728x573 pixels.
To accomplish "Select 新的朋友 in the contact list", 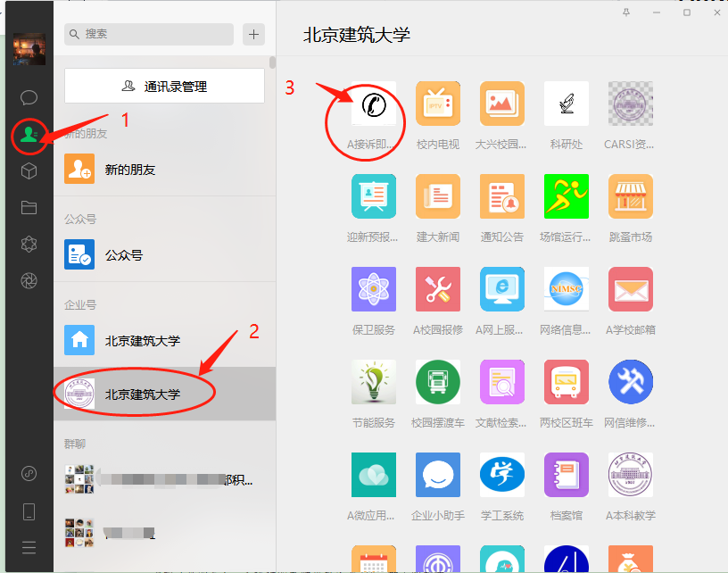I will [x=164, y=169].
